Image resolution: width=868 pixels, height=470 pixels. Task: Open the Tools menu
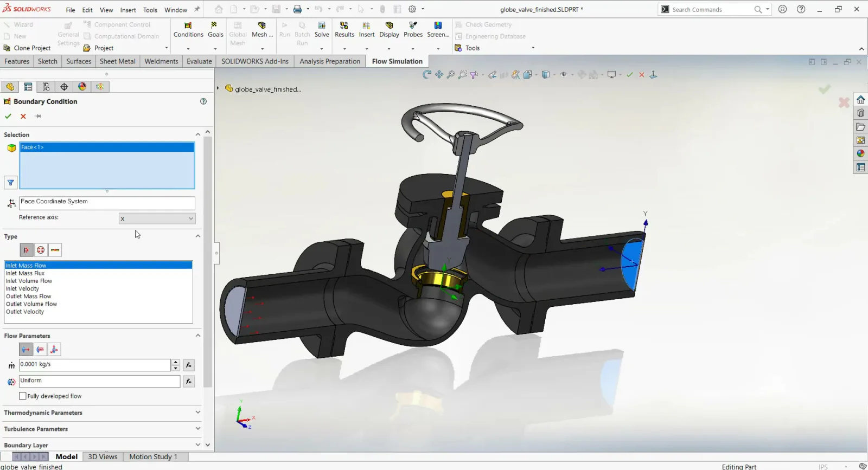tap(150, 10)
